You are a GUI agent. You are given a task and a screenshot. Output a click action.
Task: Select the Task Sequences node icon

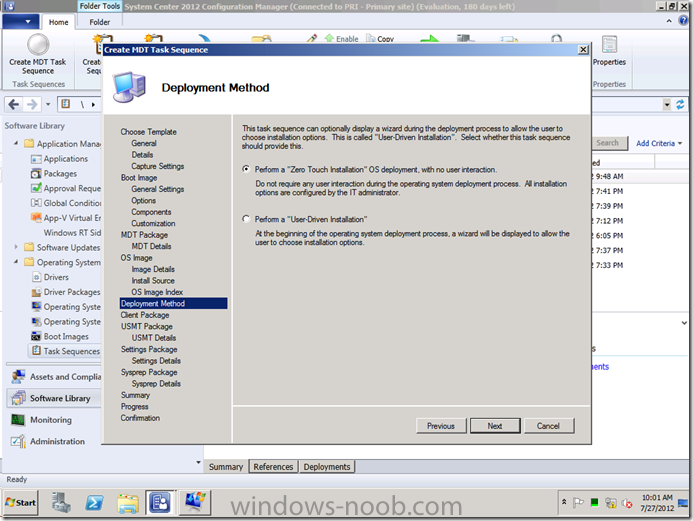click(x=37, y=351)
